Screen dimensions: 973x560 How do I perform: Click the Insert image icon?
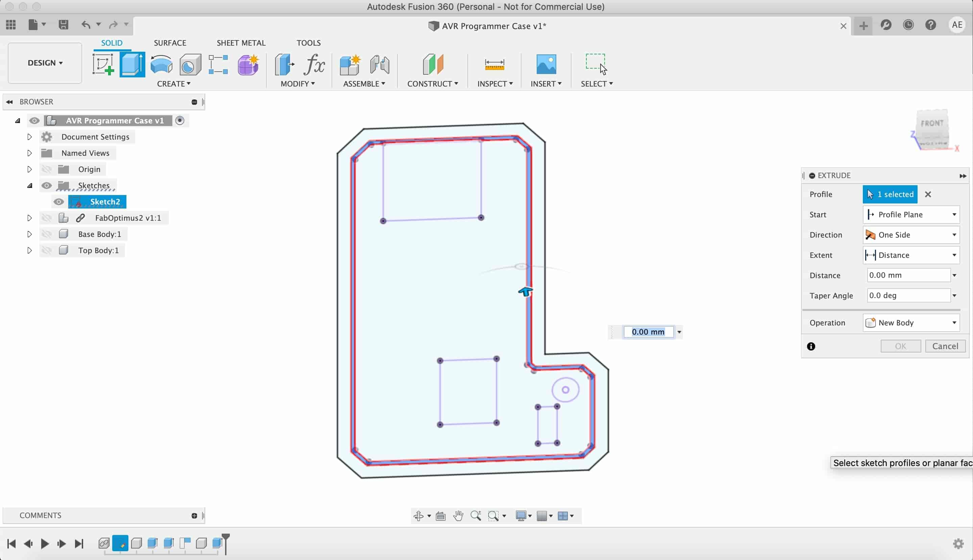click(x=546, y=64)
